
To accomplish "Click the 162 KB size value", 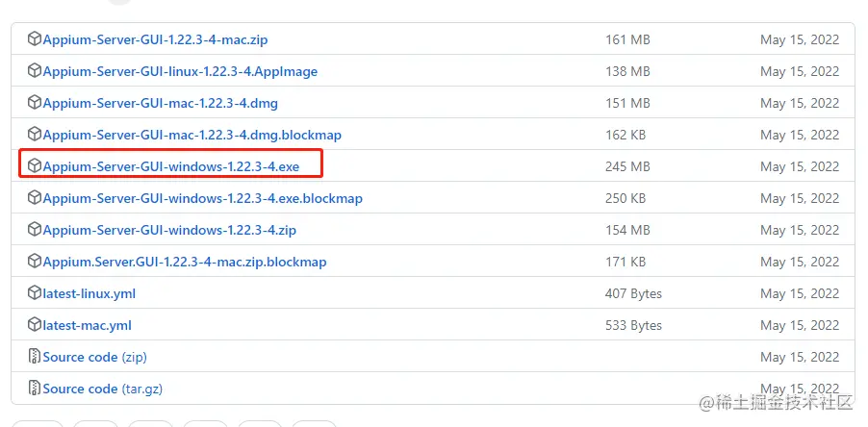I will tap(625, 135).
